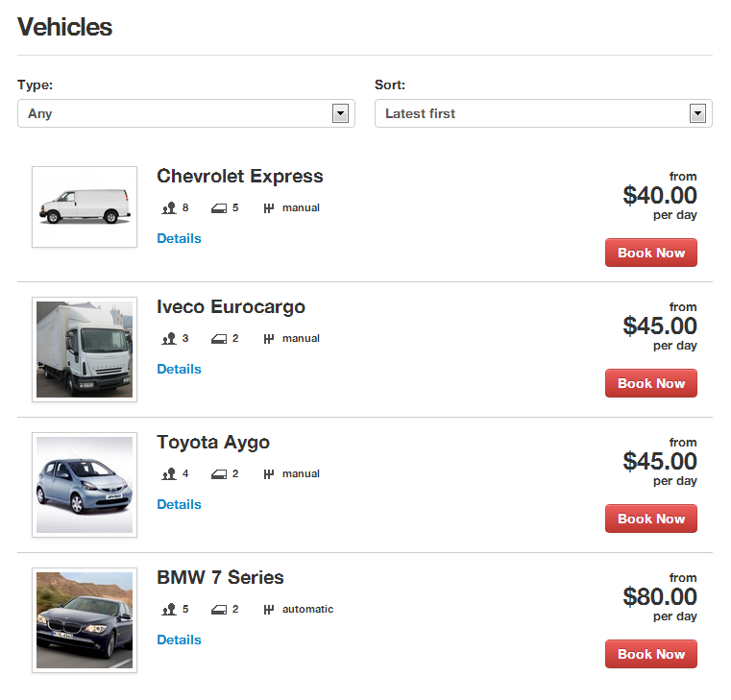The width and height of the screenshot is (731, 700).
Task: Book the BMW 7 Series now
Action: pyautogui.click(x=651, y=654)
